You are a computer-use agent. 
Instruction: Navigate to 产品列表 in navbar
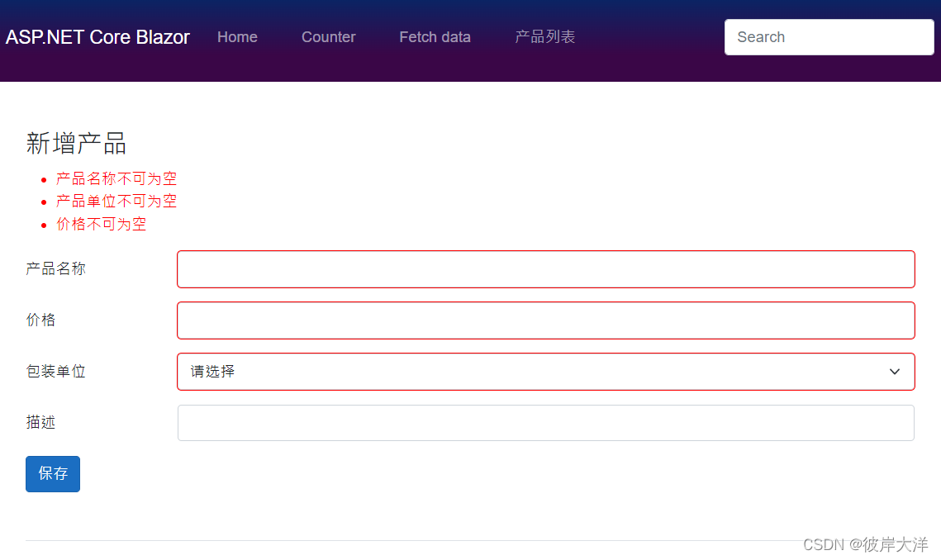[545, 37]
